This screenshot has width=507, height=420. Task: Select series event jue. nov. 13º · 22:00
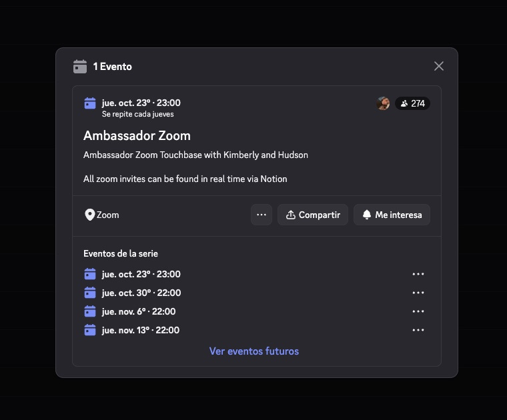[x=141, y=330]
